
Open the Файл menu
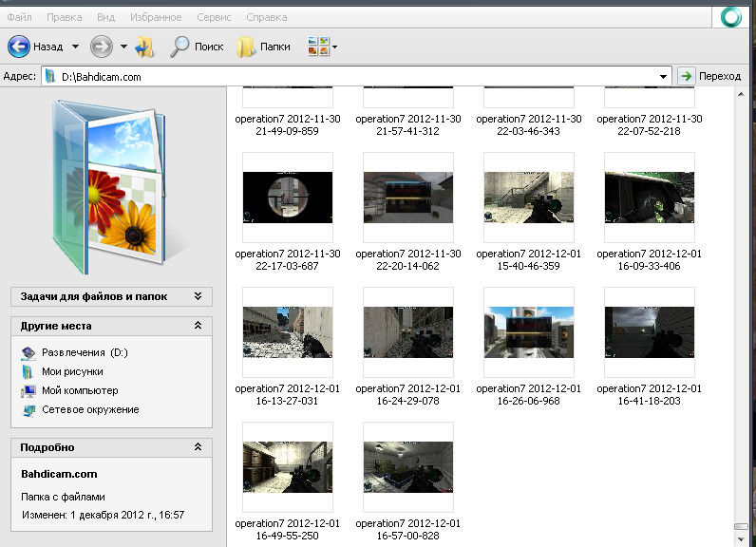[19, 17]
